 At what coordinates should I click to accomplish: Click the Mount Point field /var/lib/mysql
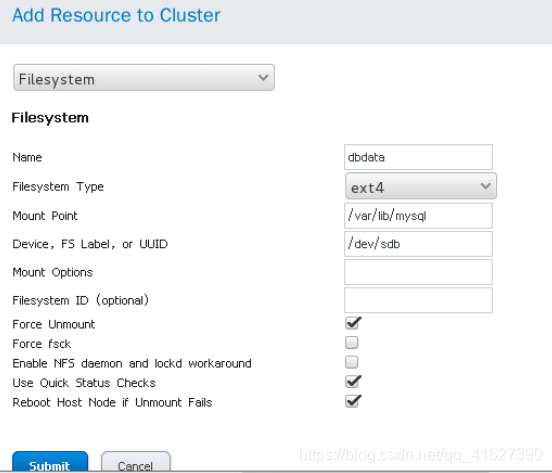coord(418,216)
